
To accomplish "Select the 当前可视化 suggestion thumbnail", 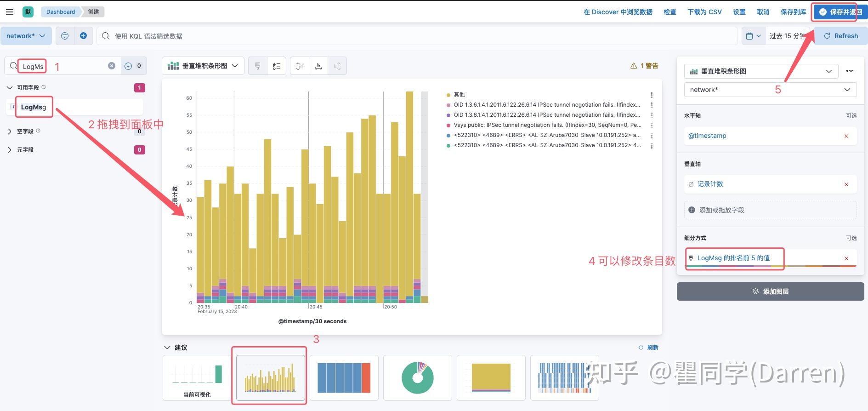I will 197,377.
